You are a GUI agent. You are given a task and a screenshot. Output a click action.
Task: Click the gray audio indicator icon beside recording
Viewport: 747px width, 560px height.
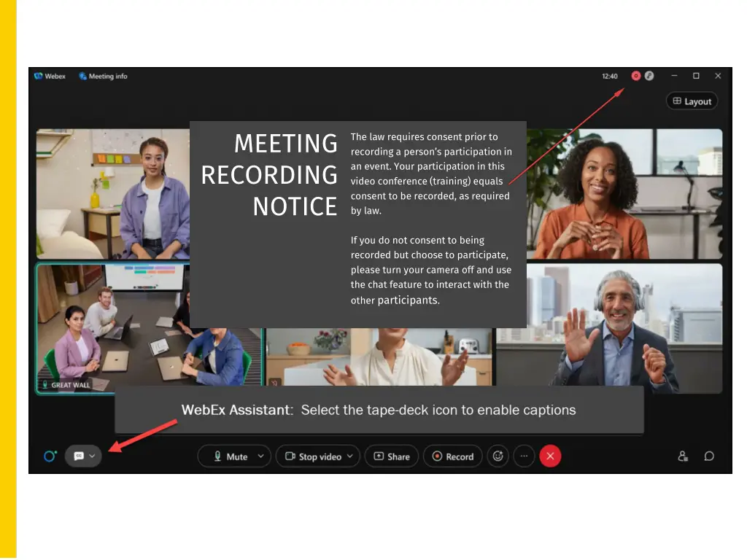tap(649, 76)
